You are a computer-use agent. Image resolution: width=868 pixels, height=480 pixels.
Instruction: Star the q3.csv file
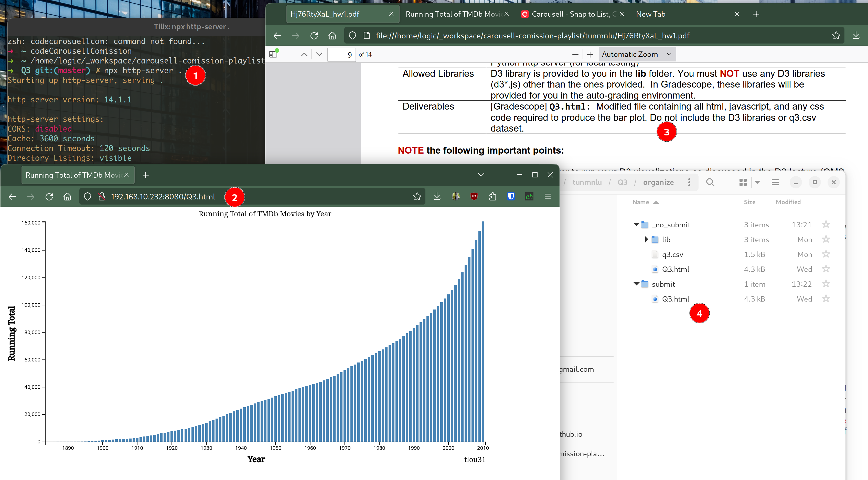(826, 254)
